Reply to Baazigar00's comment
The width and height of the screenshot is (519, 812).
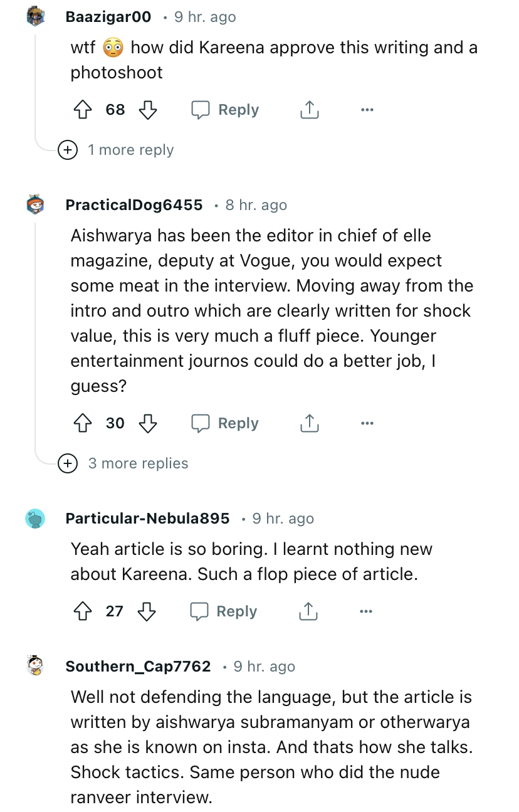226,110
